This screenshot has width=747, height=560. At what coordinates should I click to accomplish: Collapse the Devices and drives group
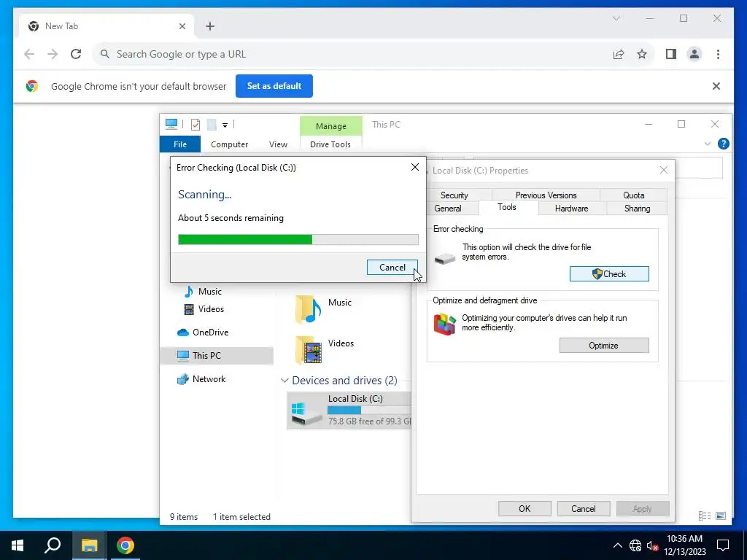[x=285, y=381]
